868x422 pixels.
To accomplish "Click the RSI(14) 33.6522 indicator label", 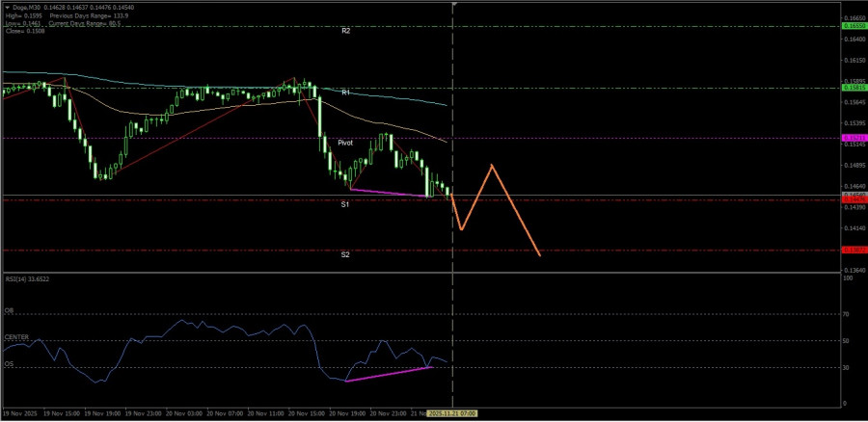I will click(27, 279).
